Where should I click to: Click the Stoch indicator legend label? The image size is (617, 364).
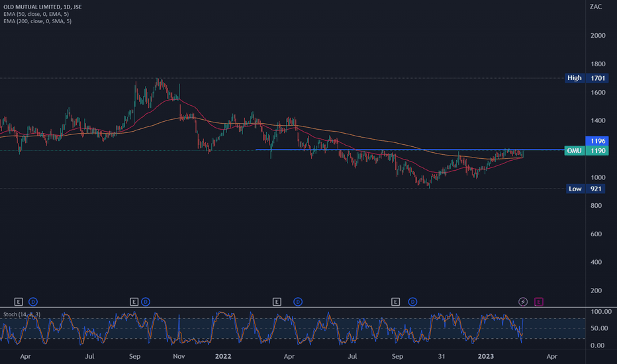pos(22,314)
